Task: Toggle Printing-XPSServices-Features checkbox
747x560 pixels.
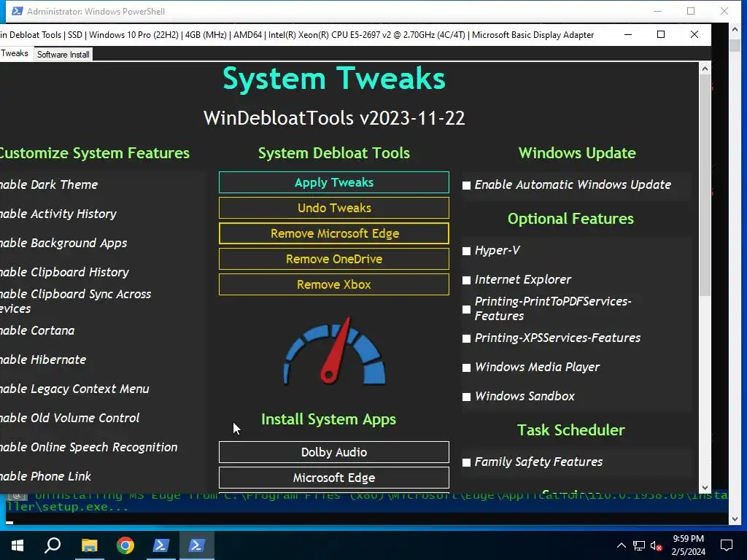Action: click(x=466, y=338)
